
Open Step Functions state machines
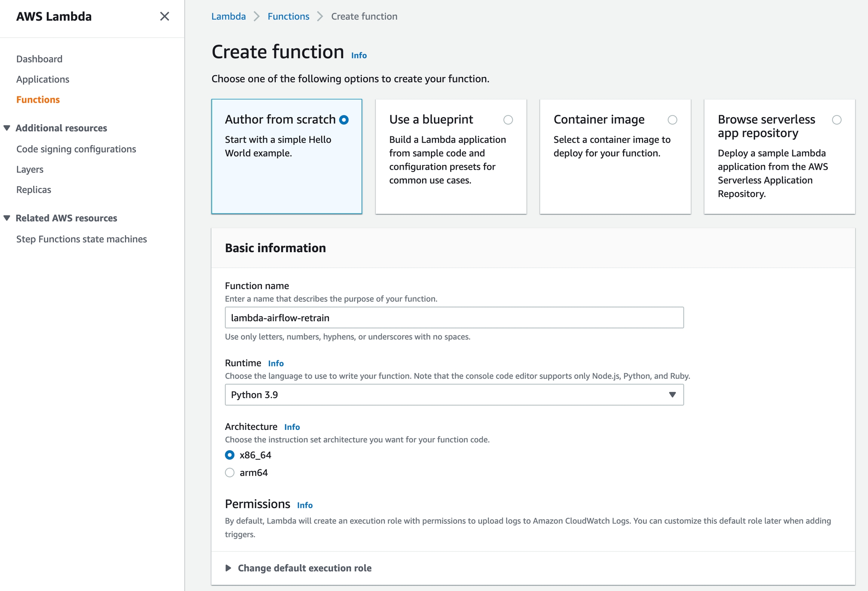pos(81,239)
